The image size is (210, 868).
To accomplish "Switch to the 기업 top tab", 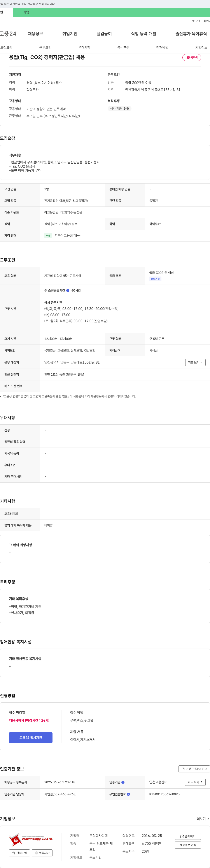I will click(26, 12).
